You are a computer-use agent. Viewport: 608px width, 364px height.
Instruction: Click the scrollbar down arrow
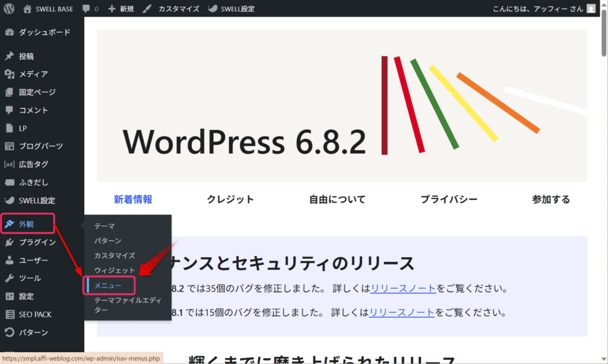[x=604, y=359]
